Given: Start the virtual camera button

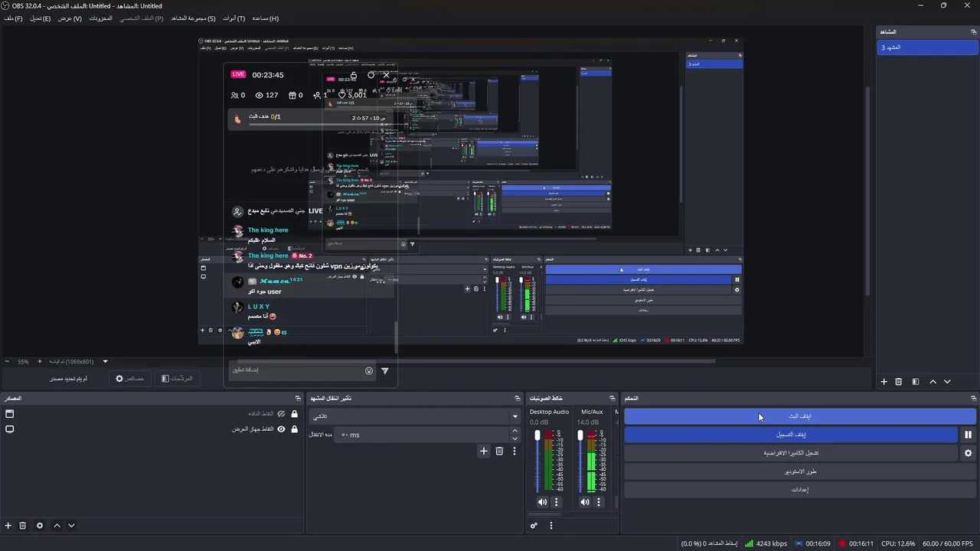Looking at the screenshot, I should [x=791, y=453].
